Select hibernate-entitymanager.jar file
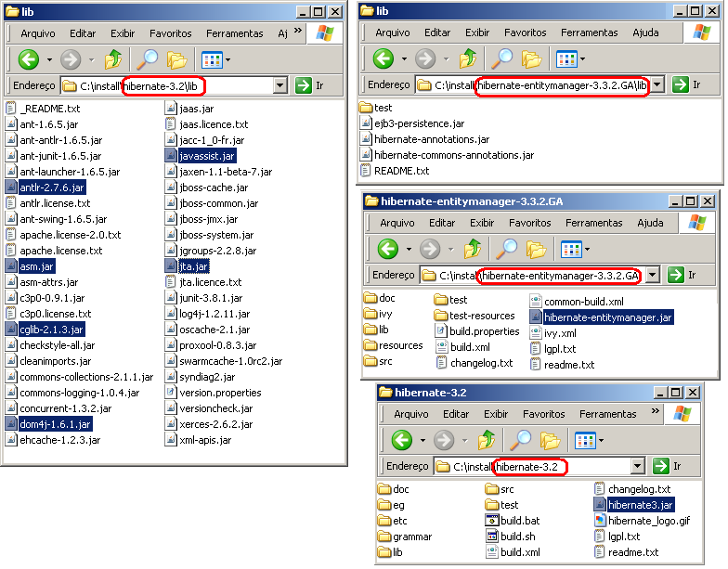 [602, 317]
